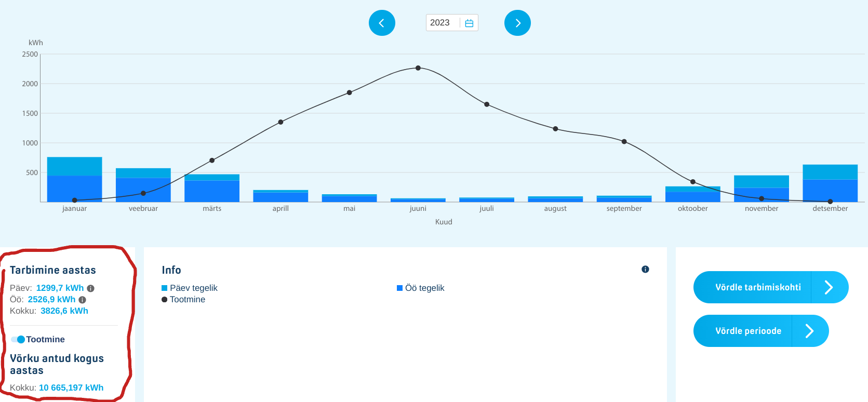
Task: Click arrow on Võrdle tarbimiskohti button
Action: 829,287
